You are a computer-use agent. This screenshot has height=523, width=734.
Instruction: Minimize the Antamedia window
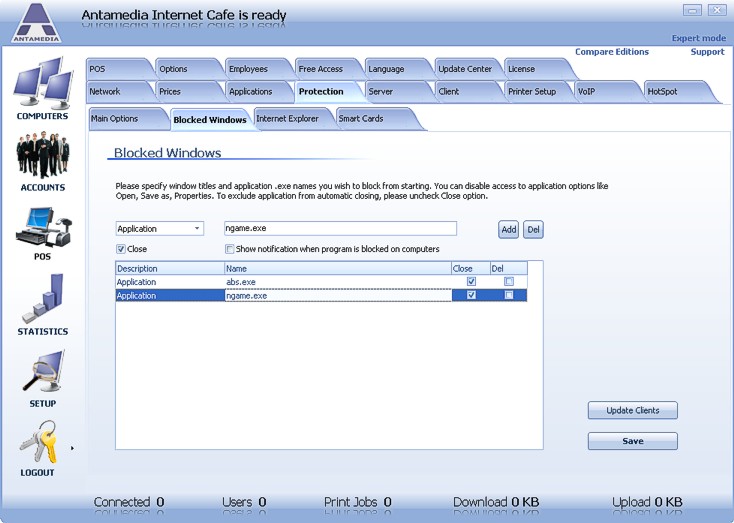click(x=692, y=10)
